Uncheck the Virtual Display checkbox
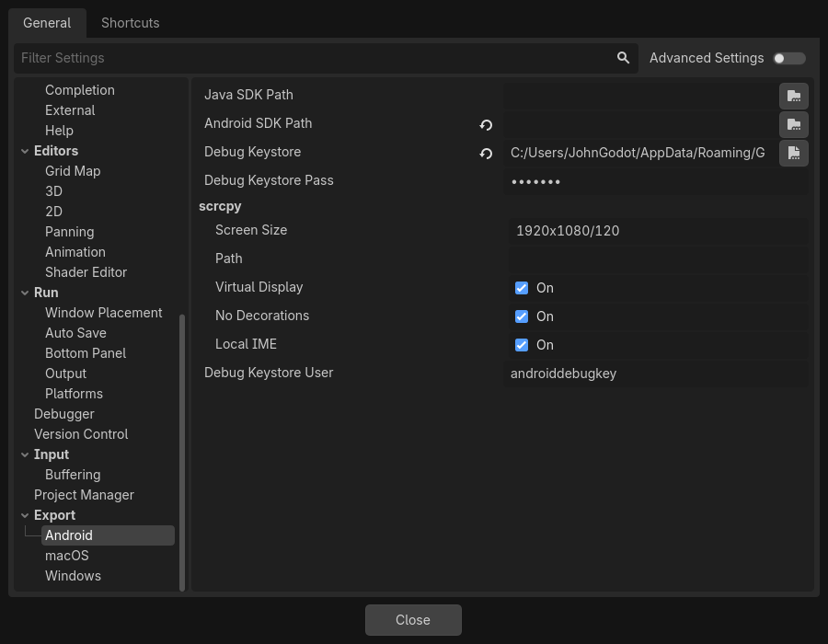This screenshot has height=644, width=828. [x=522, y=288]
